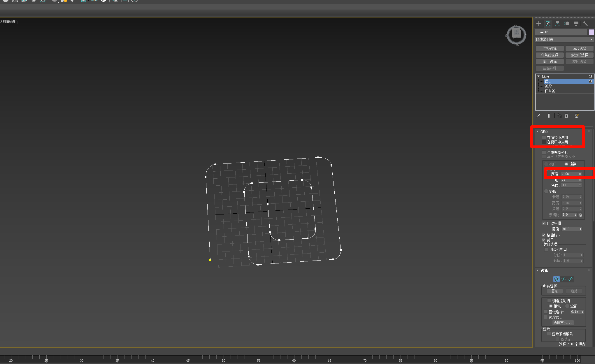Toggle 自动平滑 checkbox
Image resolution: width=595 pixels, height=364 pixels.
pyautogui.click(x=544, y=223)
